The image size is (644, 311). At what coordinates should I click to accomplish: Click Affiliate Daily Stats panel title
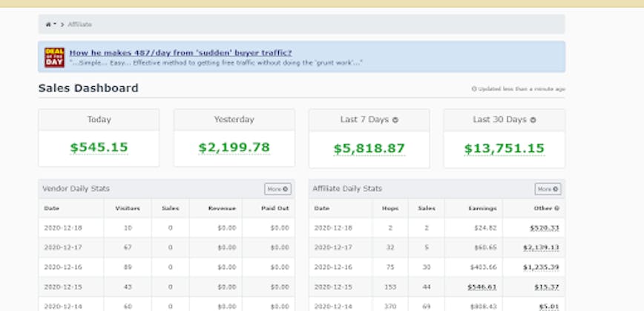[347, 189]
